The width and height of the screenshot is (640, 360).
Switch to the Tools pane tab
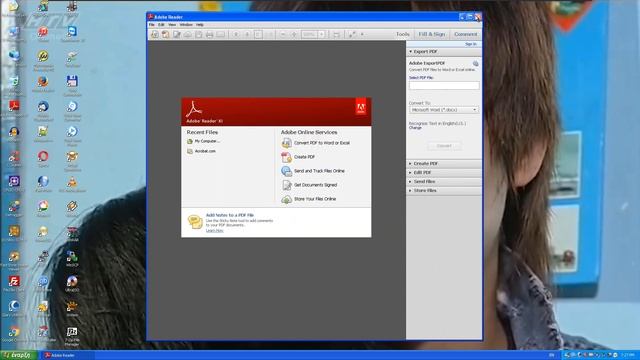tap(402, 34)
